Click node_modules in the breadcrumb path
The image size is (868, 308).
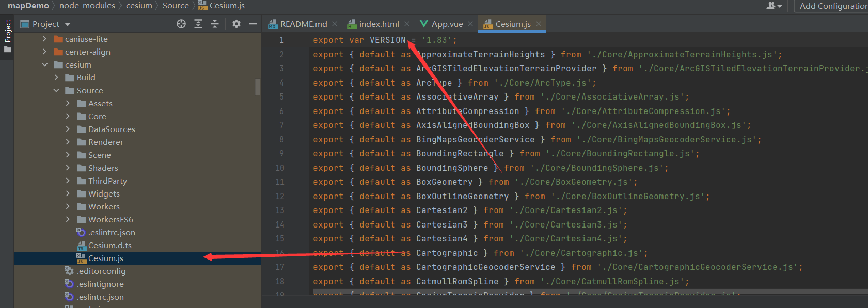point(87,6)
